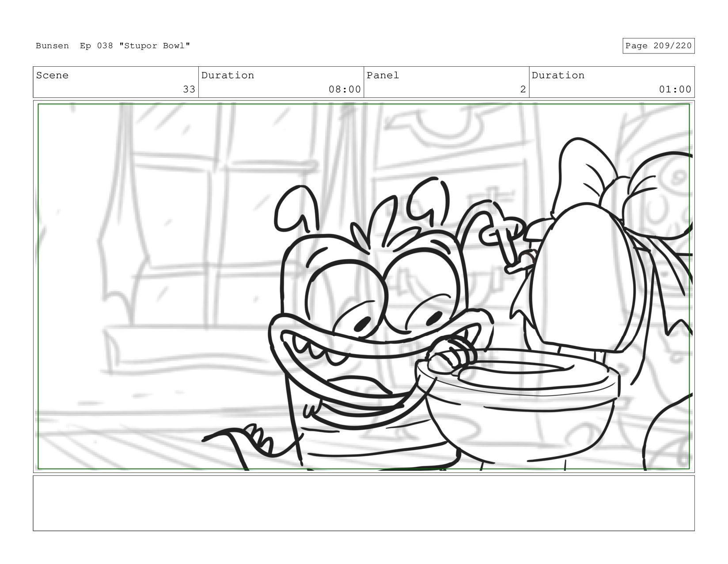Click the 'Page 209/220' box
Viewport: 728px width, 564px height.
click(659, 46)
